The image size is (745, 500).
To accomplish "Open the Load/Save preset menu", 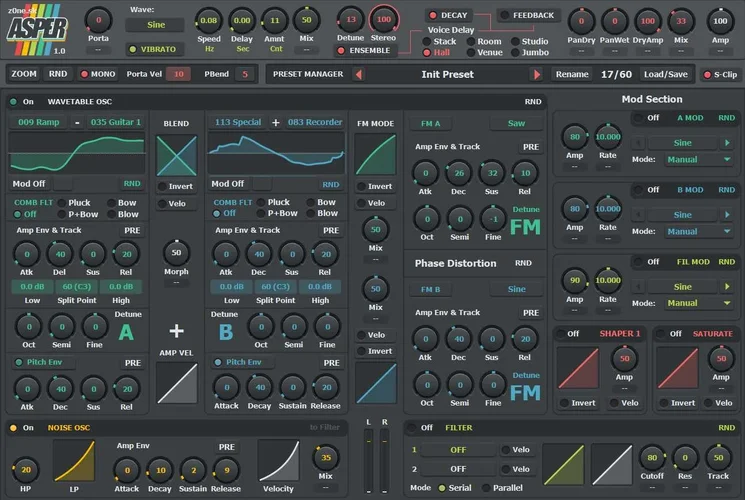I will tap(665, 74).
